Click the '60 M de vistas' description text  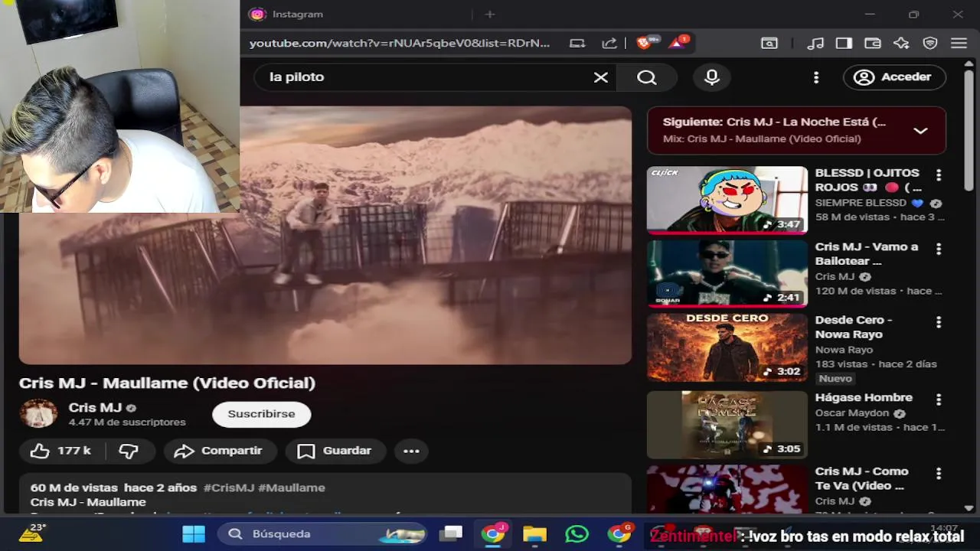point(74,487)
